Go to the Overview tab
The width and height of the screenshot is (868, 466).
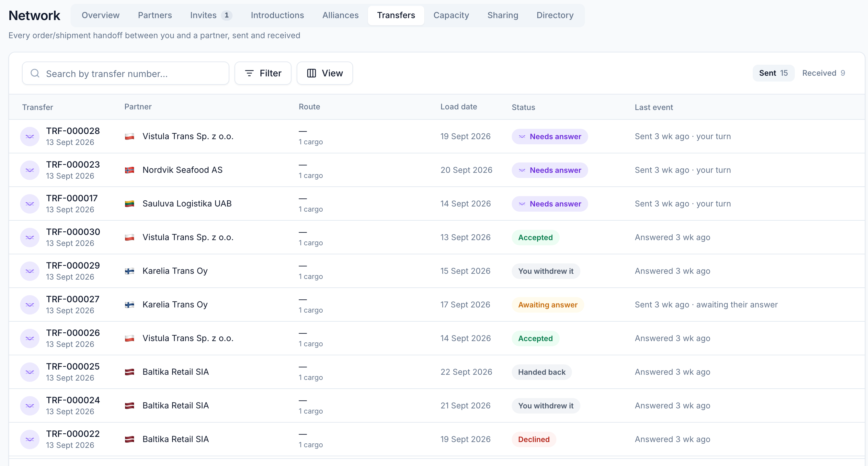(x=100, y=15)
